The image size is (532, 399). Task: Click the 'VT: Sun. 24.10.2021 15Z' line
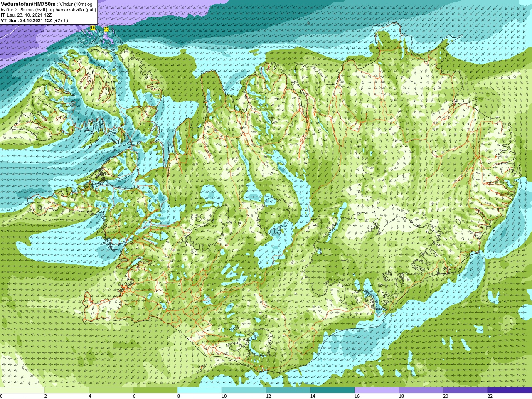point(26,20)
